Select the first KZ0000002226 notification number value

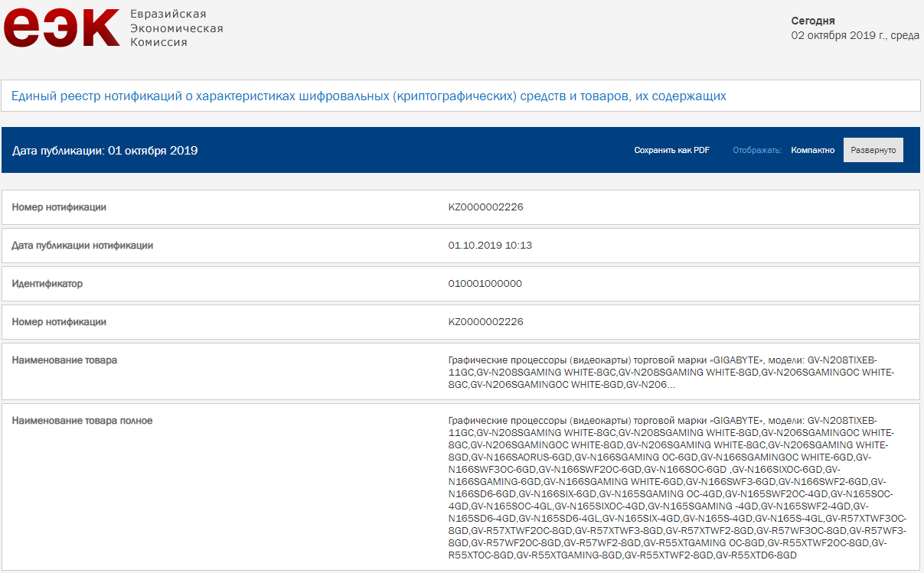pyautogui.click(x=486, y=207)
